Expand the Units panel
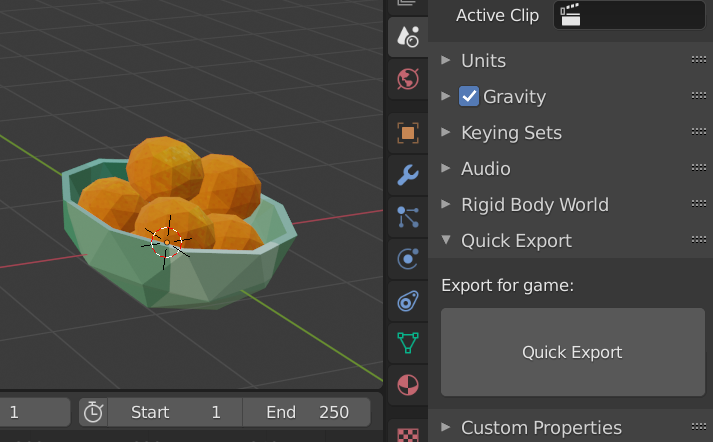Image resolution: width=713 pixels, height=442 pixels. point(446,60)
